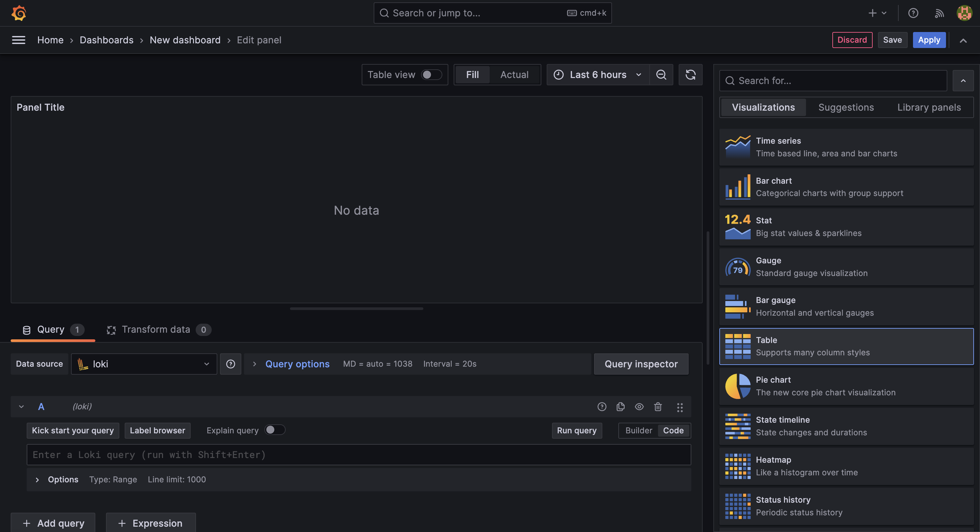
Task: Focus the Search or jump to field
Action: click(x=493, y=13)
